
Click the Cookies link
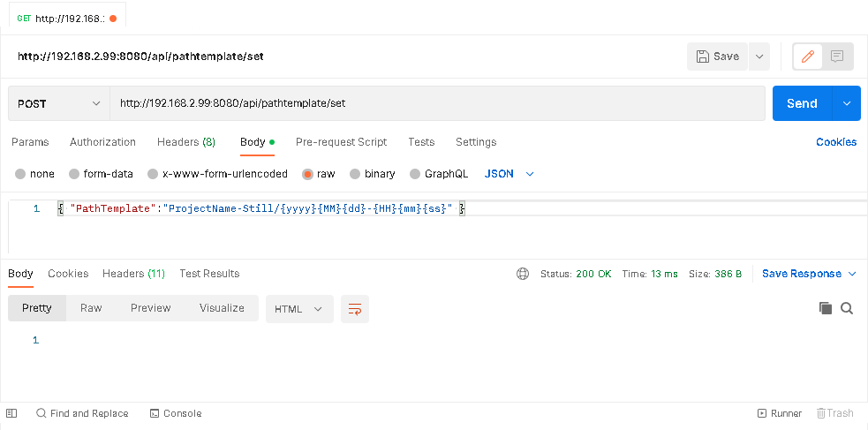(835, 142)
